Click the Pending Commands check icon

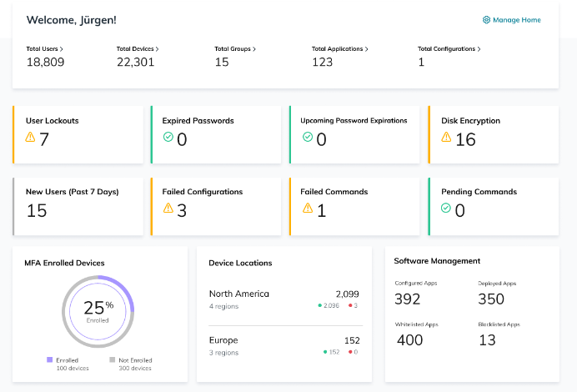[x=446, y=209]
